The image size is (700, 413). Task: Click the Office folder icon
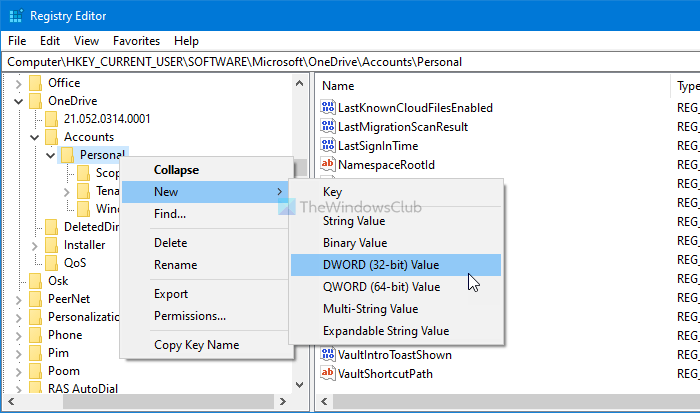coord(36,83)
